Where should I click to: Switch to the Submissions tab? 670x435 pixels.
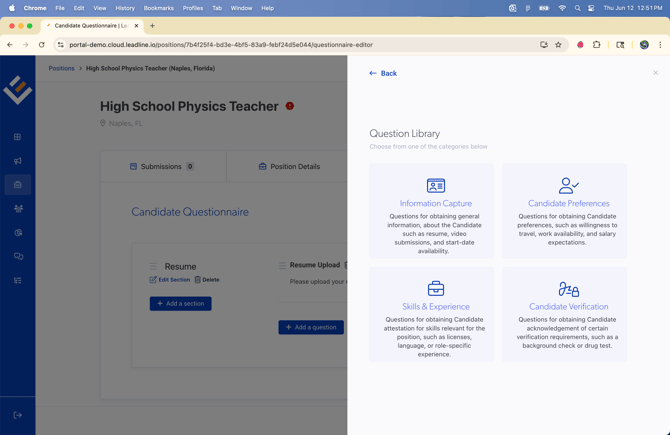click(x=162, y=167)
